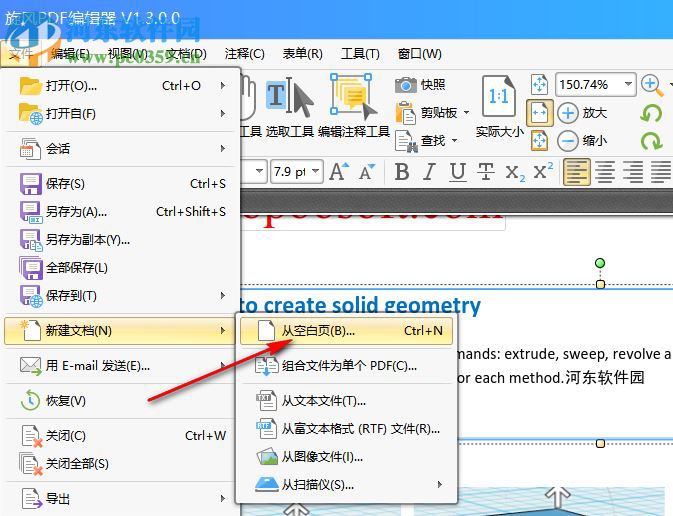Select right text alignment
Screen dimensions: 673x516
(633, 172)
